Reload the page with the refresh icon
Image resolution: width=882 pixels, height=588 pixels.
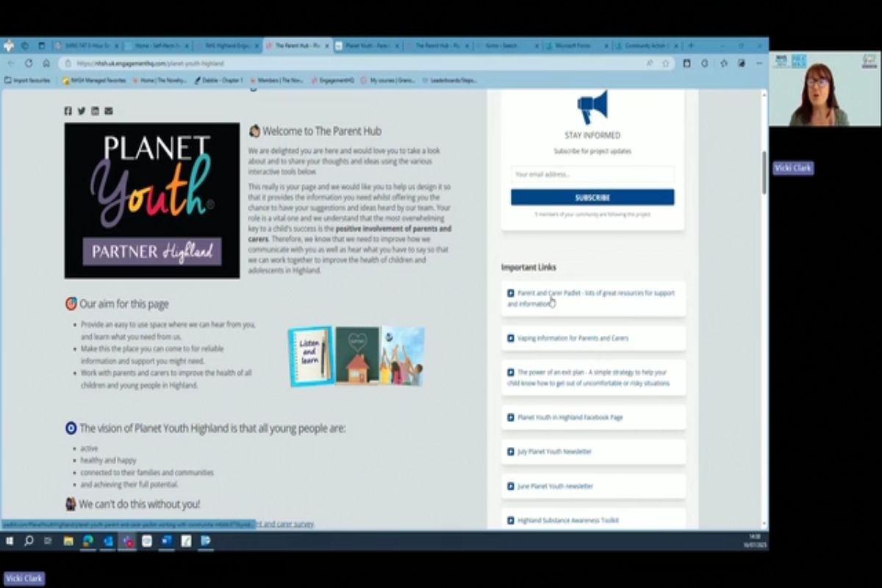[x=29, y=63]
